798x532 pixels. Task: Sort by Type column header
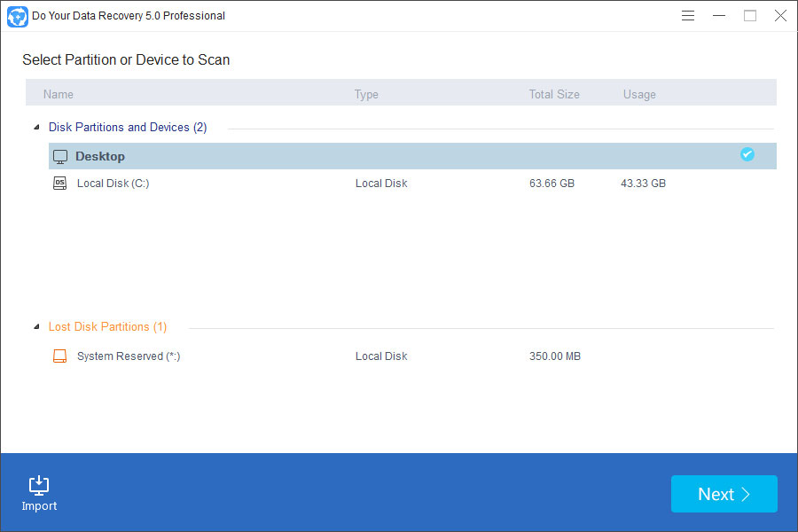click(x=366, y=94)
